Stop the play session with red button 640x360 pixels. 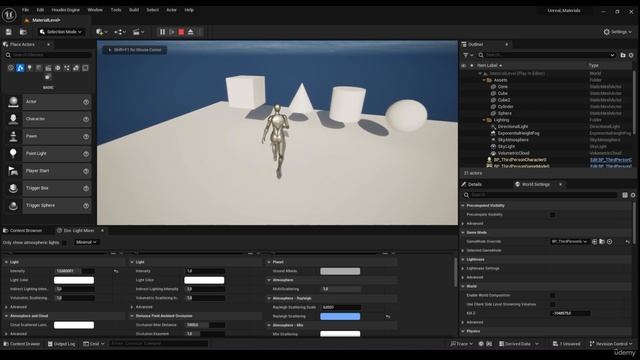click(181, 32)
